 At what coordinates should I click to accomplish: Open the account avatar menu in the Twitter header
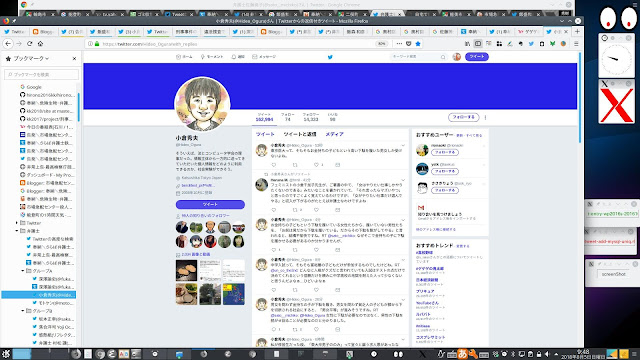point(457,57)
